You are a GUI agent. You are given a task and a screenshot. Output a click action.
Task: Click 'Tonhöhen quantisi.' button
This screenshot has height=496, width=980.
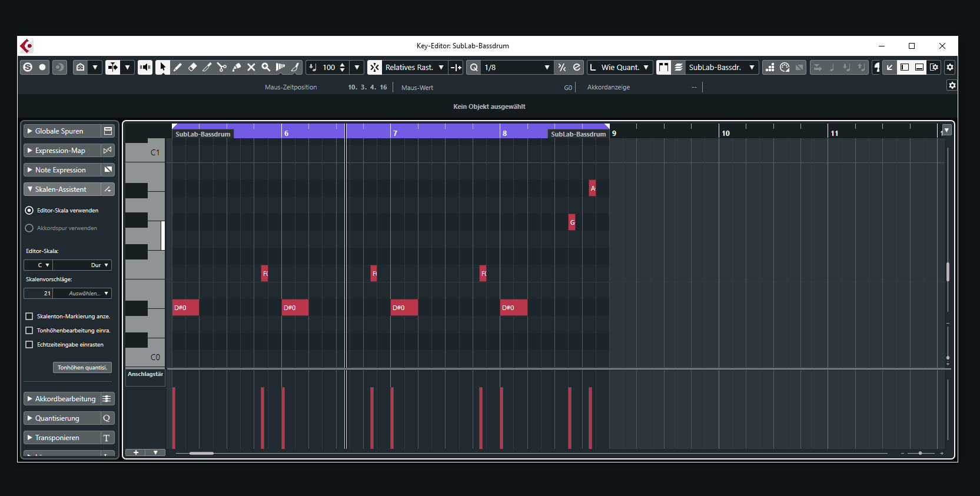click(x=82, y=368)
